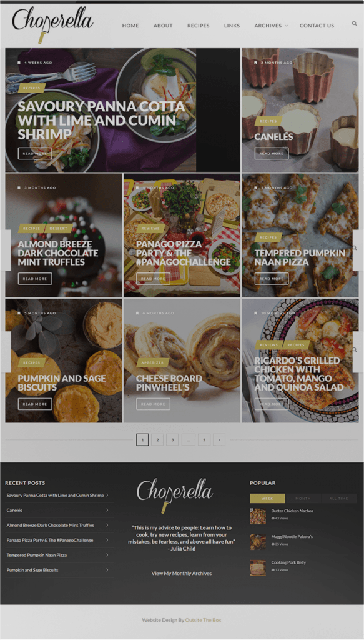This screenshot has height=640, width=364.
Task: Open Butter Chicken Nachos thumbnail
Action: [x=258, y=516]
